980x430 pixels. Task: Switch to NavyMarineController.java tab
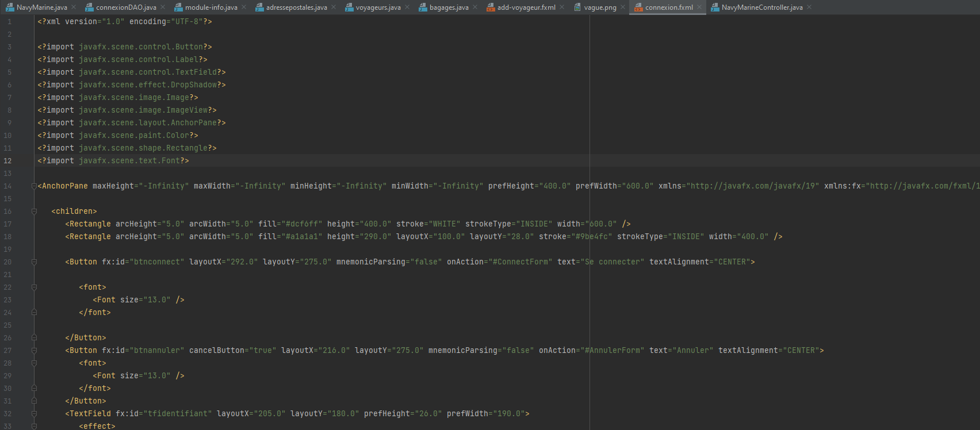tap(761, 7)
